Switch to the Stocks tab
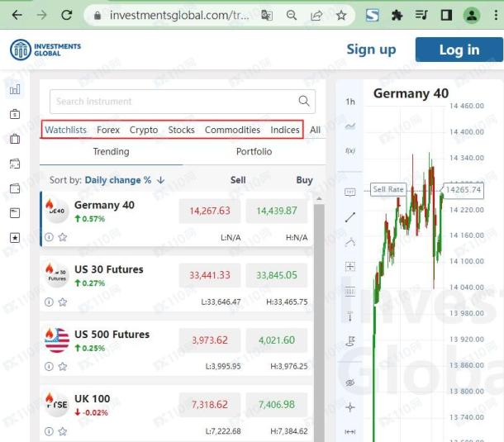The width and height of the screenshot is (504, 442). coord(181,130)
